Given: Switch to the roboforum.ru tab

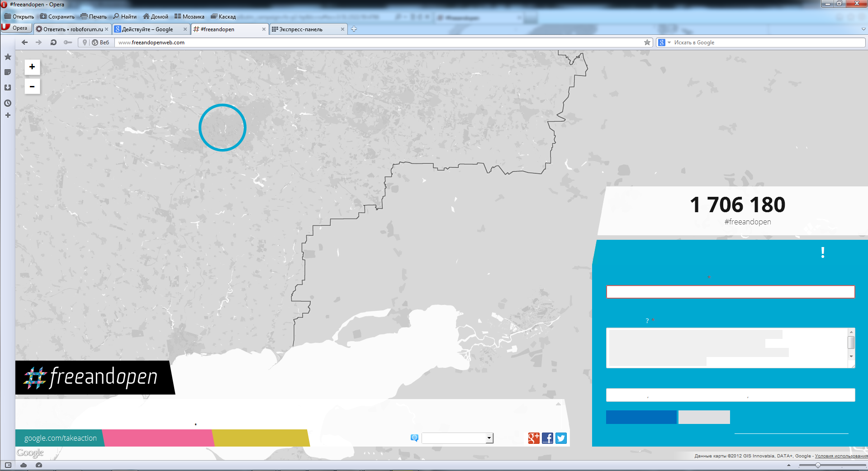Looking at the screenshot, I should [x=72, y=29].
